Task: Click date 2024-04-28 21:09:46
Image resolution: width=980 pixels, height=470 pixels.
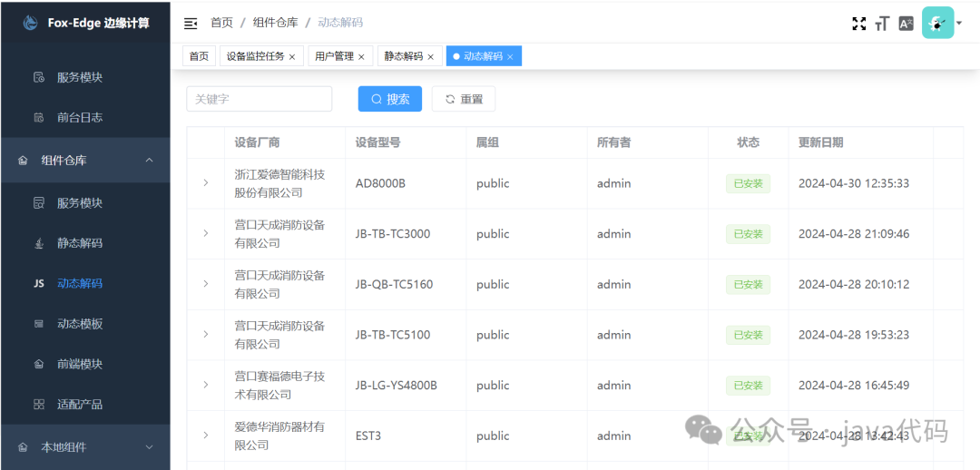Action: pyautogui.click(x=854, y=234)
